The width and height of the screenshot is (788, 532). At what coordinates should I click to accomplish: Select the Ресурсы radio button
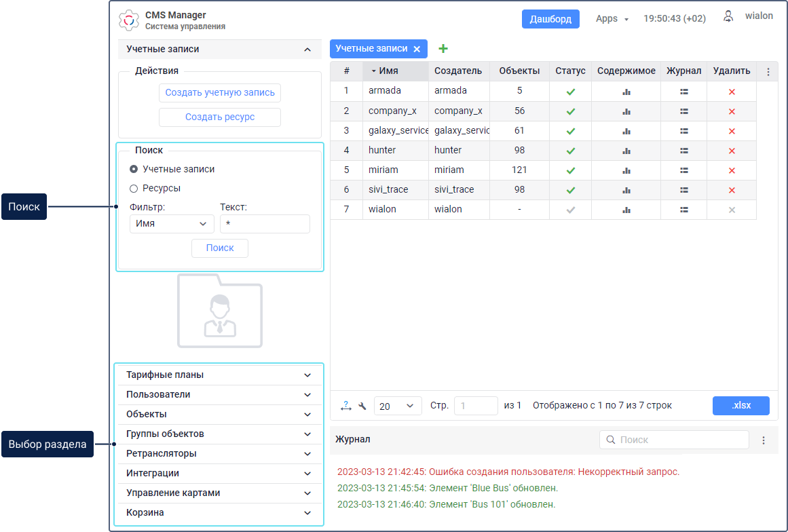click(x=134, y=188)
